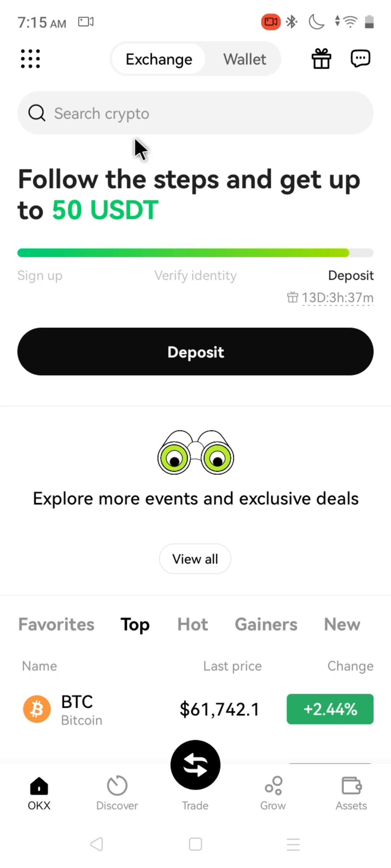
Task: Open the apps grid menu icon
Action: pos(30,59)
